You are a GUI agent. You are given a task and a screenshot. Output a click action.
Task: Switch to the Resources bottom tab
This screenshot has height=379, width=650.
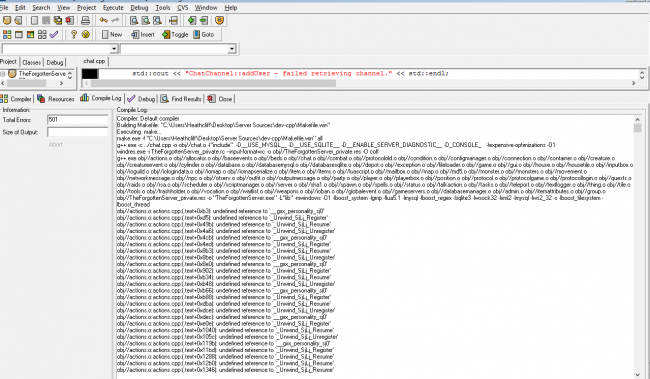tap(56, 99)
